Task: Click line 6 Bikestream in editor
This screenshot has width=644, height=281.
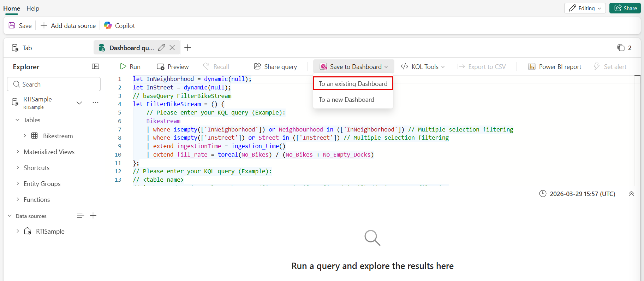Action: (163, 121)
